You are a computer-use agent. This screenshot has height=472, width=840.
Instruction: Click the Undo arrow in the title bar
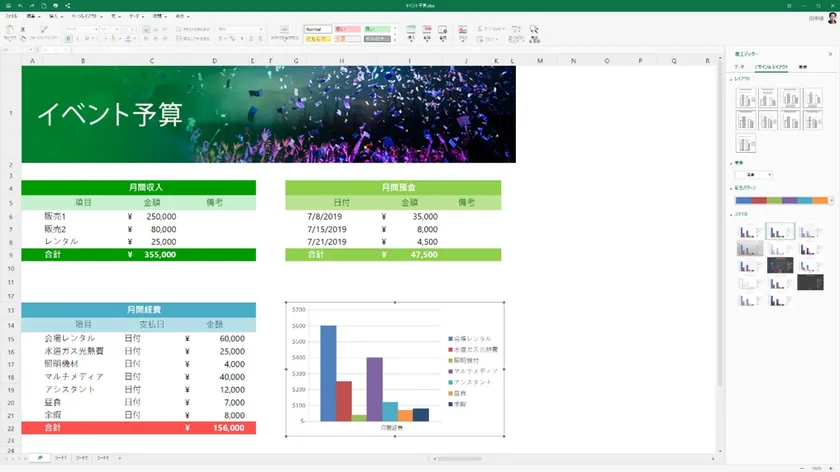pos(20,6)
